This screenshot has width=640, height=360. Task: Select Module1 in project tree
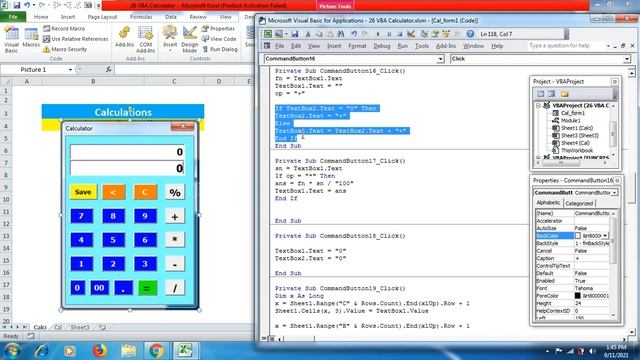(x=570, y=120)
